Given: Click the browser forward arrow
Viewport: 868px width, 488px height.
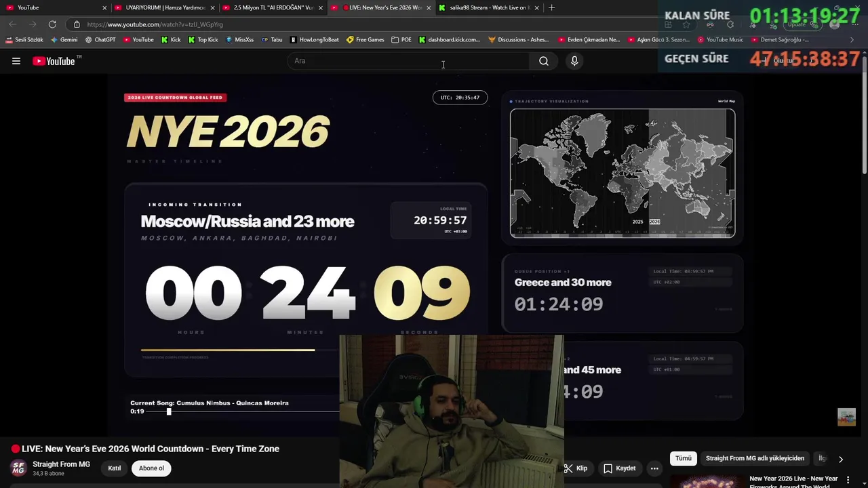Looking at the screenshot, I should (x=32, y=24).
